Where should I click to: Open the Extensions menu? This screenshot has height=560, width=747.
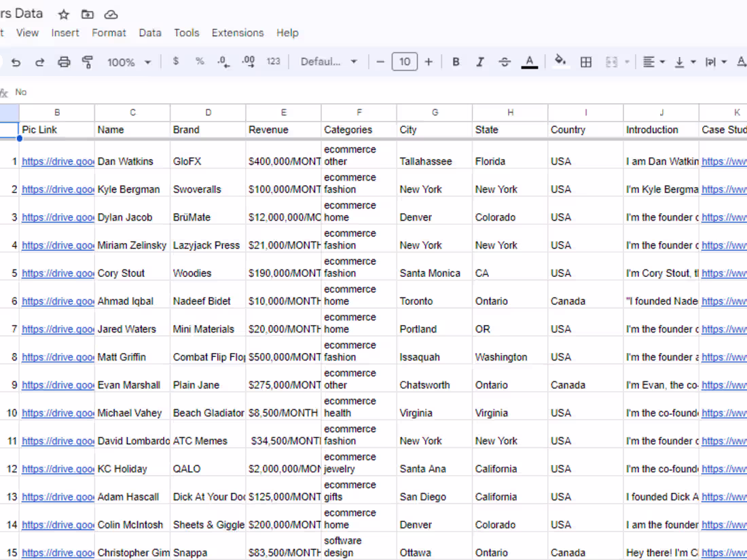coord(237,32)
